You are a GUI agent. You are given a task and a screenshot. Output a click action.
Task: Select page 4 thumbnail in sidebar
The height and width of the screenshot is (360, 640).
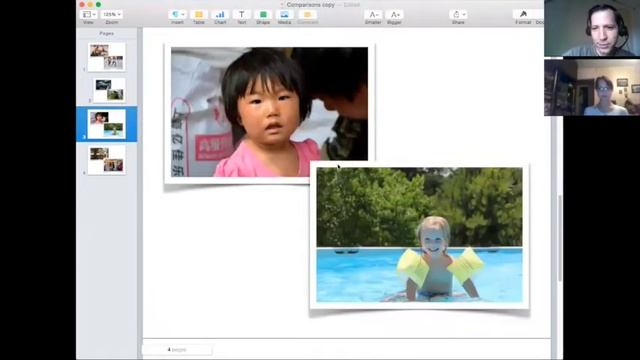tap(107, 160)
